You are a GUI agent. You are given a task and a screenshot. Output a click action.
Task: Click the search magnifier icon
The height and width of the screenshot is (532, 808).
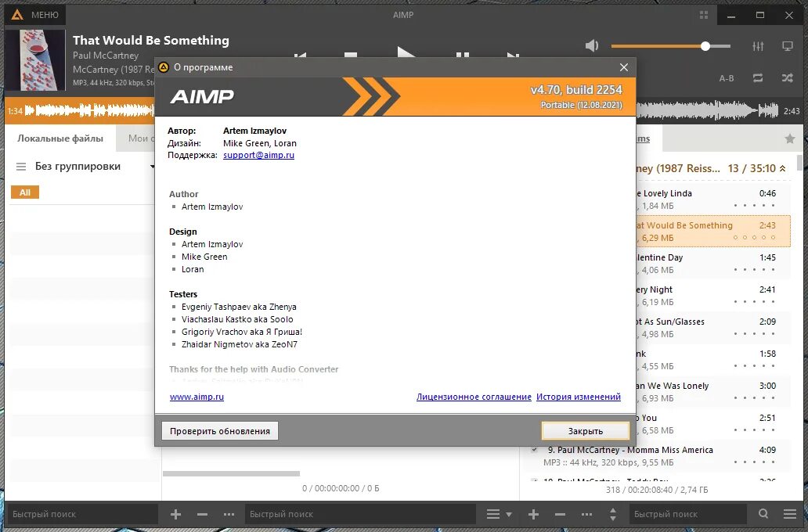763,513
